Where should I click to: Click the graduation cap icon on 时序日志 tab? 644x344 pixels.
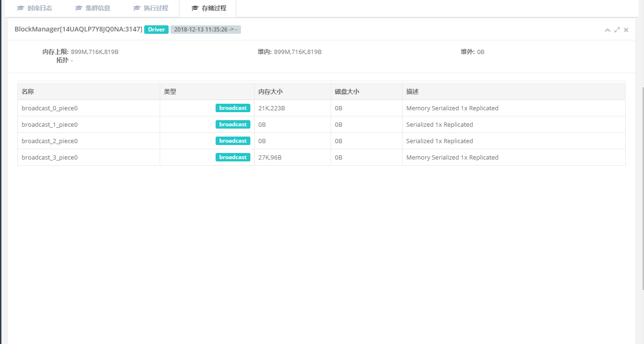click(20, 8)
